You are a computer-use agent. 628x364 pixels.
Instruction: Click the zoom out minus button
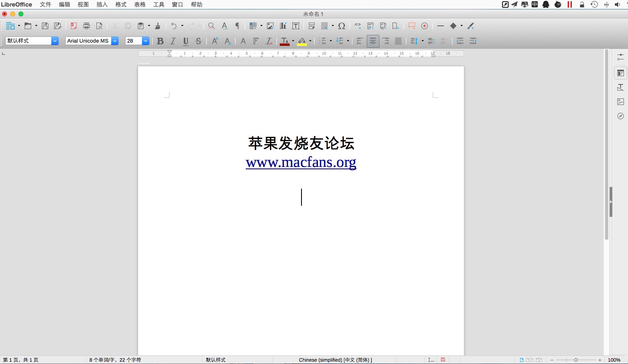(552, 360)
